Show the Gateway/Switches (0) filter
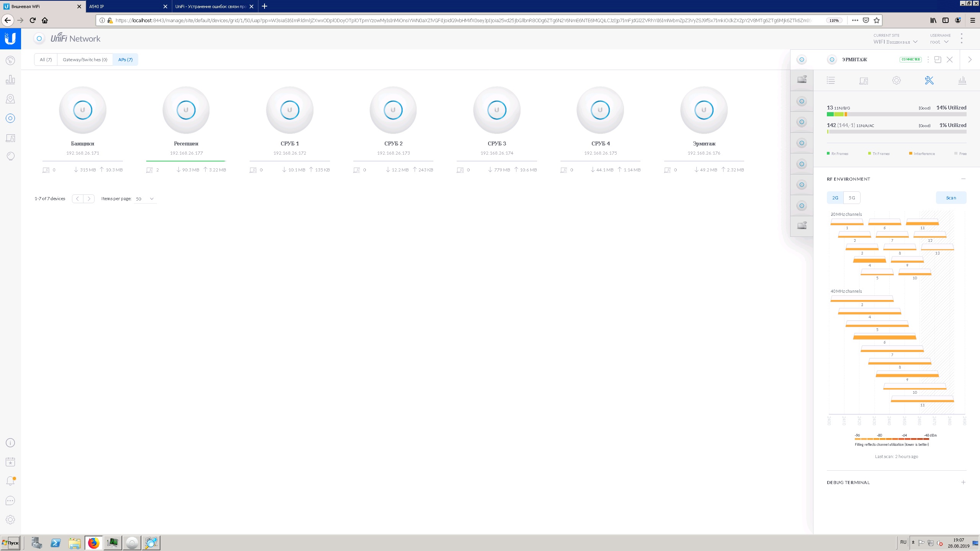The height and width of the screenshot is (551, 980). [x=85, y=60]
